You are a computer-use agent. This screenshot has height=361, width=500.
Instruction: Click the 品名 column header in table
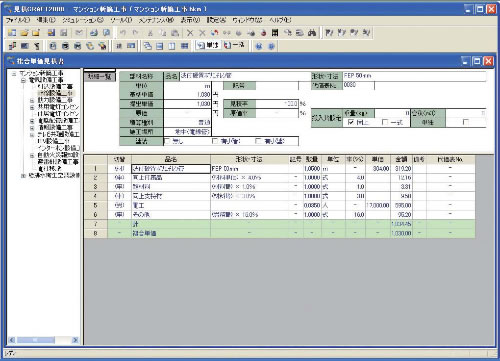click(x=171, y=159)
